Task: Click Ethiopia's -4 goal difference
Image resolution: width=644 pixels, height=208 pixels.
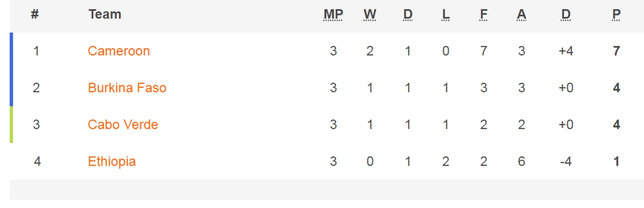Action: pos(565,162)
